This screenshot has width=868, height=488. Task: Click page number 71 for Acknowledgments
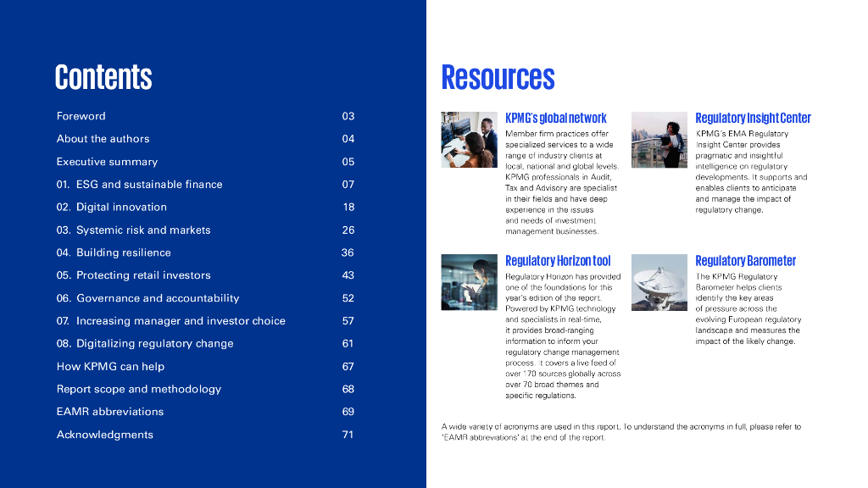[x=348, y=435]
